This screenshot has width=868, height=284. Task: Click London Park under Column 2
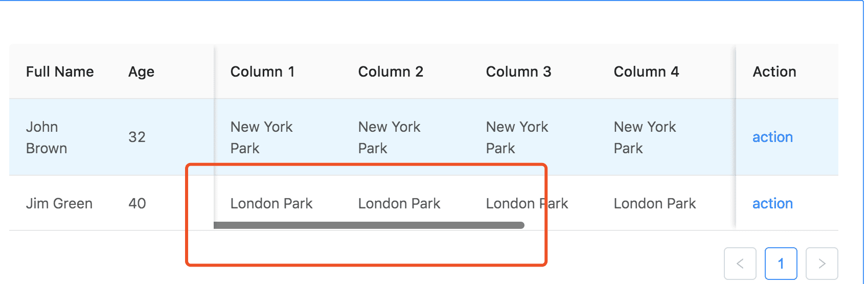[x=399, y=203]
